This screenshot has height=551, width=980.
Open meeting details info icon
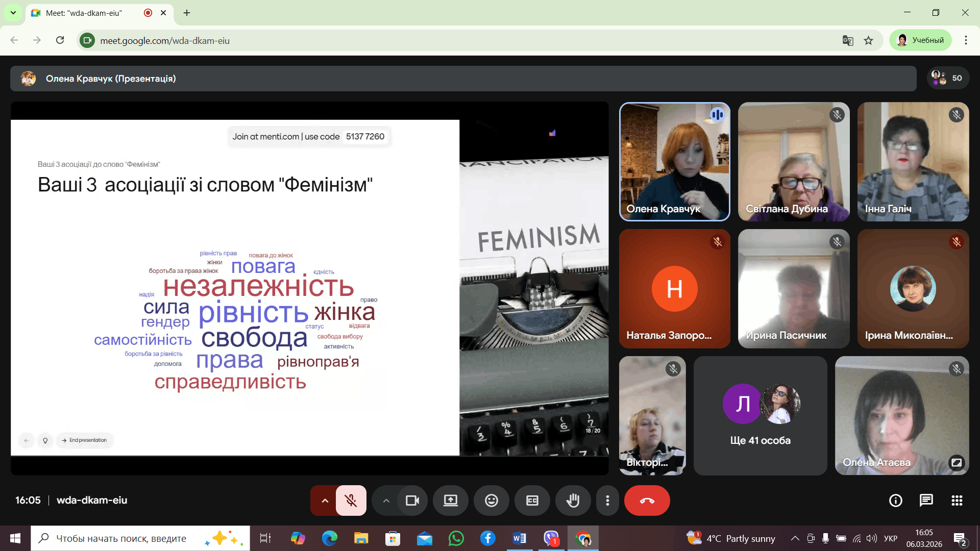point(895,500)
